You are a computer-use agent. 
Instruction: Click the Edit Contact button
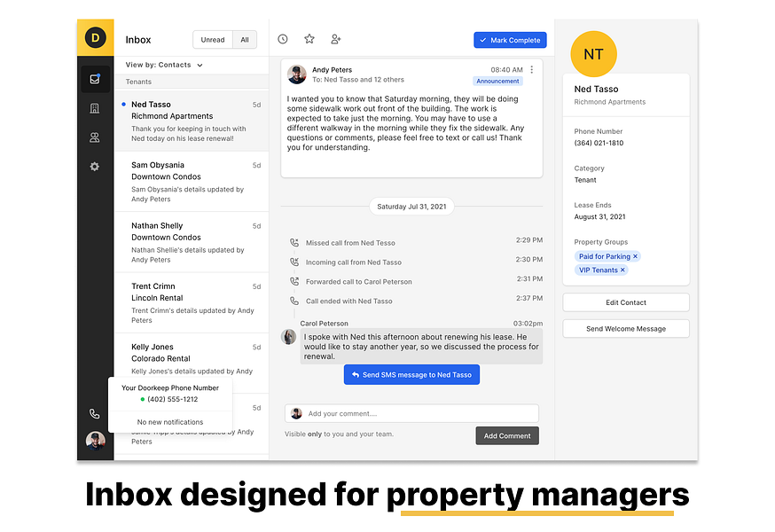point(626,302)
